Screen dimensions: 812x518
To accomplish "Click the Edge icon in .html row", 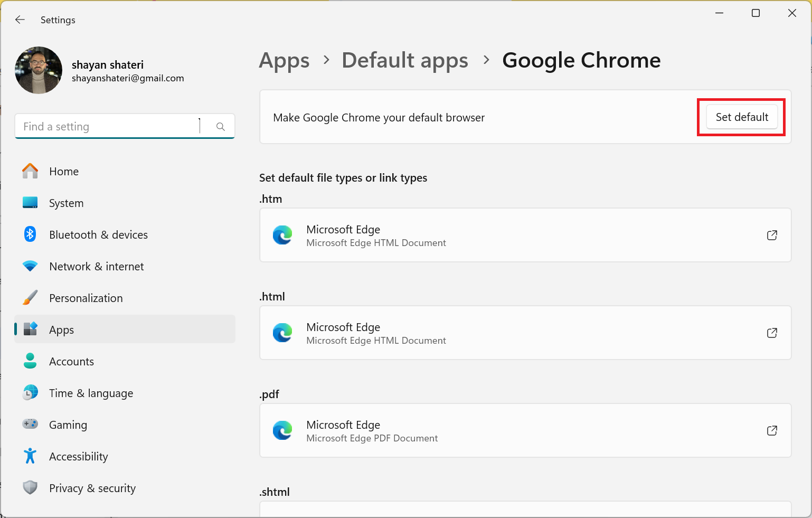I will pos(282,333).
